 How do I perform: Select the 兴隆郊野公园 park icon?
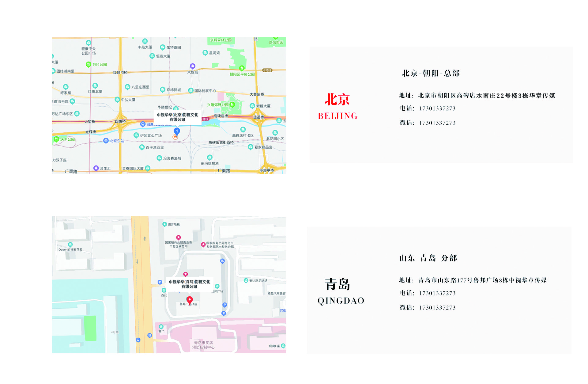[232, 105]
